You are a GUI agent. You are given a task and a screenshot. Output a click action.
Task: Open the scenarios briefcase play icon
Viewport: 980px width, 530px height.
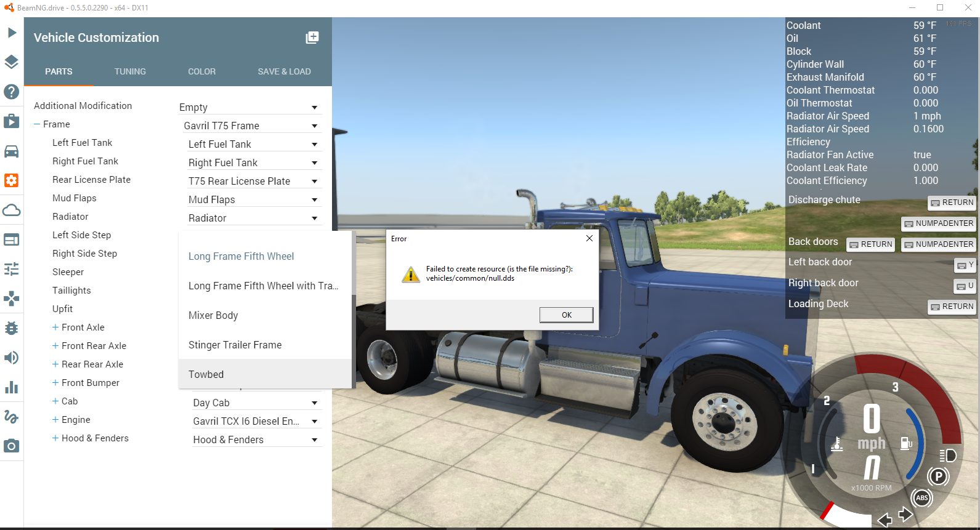(x=12, y=121)
